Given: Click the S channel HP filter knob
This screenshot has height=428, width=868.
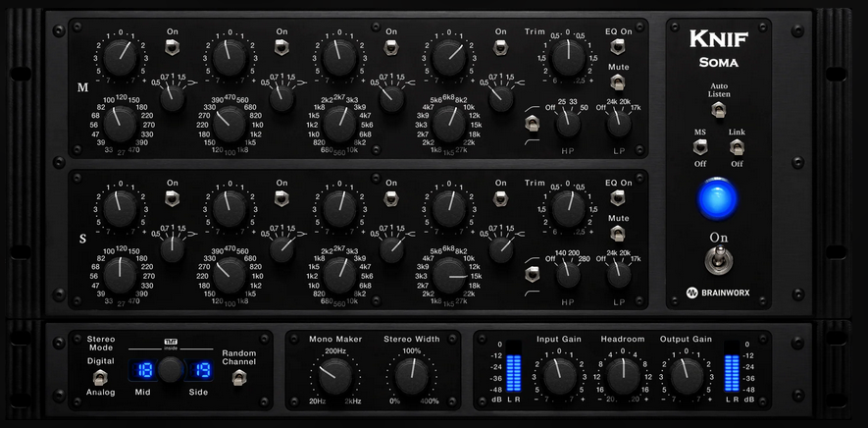Looking at the screenshot, I should 568,275.
